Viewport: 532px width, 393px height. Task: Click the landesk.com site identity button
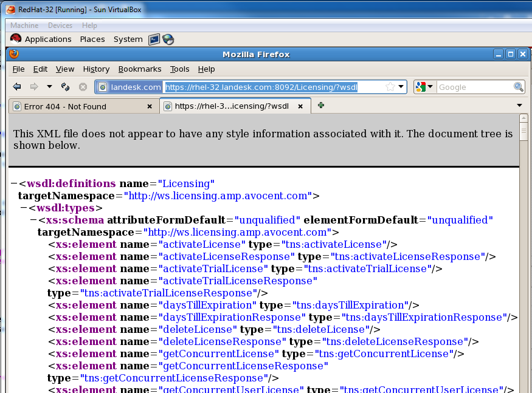130,87
